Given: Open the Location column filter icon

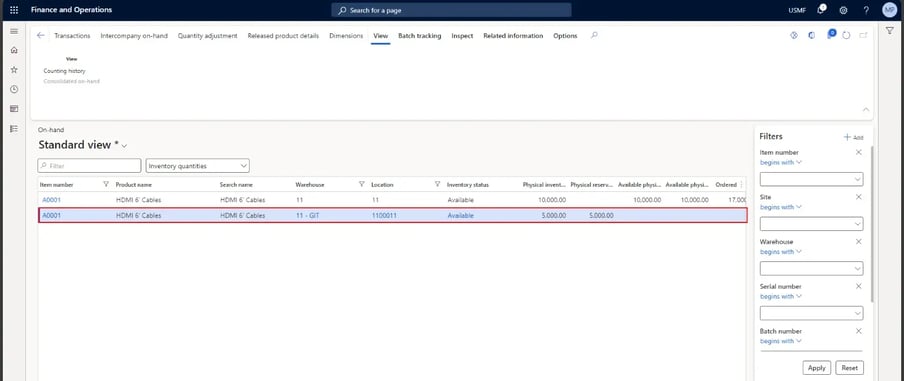Looking at the screenshot, I should click(437, 184).
